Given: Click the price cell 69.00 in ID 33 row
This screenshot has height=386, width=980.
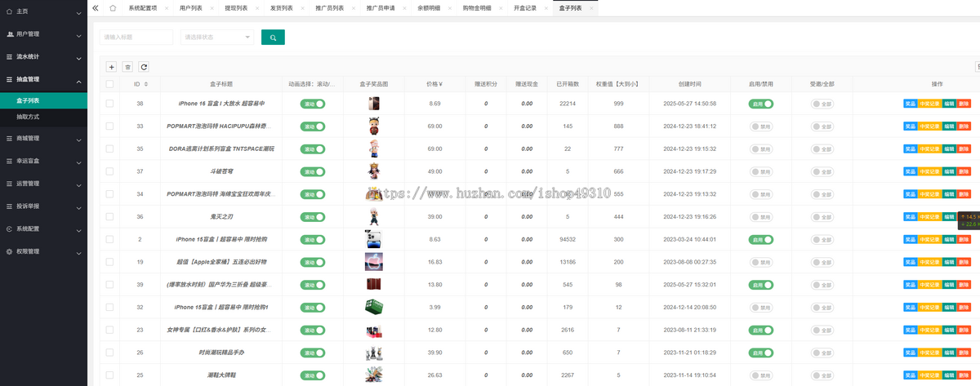Looking at the screenshot, I should click(x=434, y=126).
